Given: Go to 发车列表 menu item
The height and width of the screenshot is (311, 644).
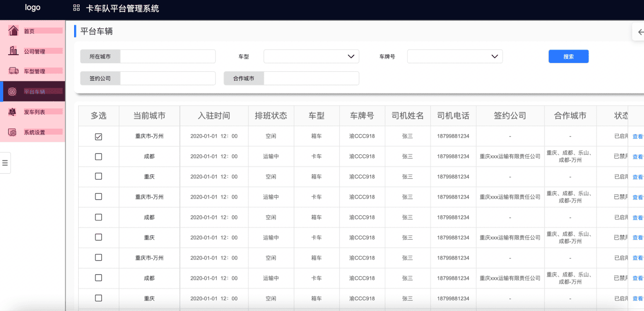Looking at the screenshot, I should 35,112.
